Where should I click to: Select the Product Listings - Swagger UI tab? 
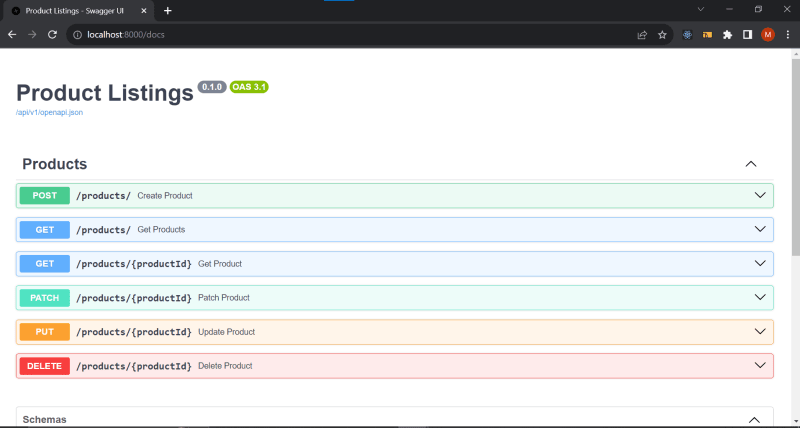[79, 11]
